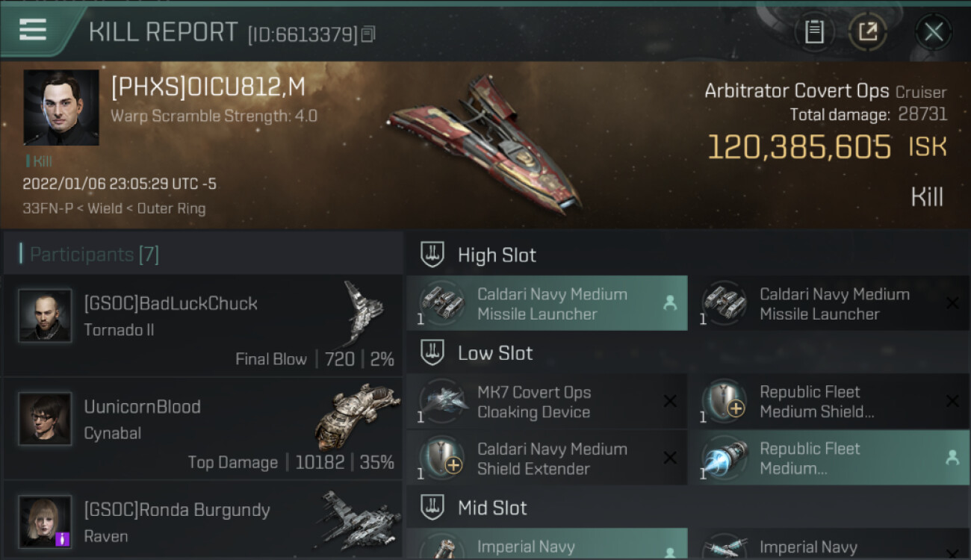The image size is (971, 560).
Task: Share kill report via export icon
Action: pos(868,32)
